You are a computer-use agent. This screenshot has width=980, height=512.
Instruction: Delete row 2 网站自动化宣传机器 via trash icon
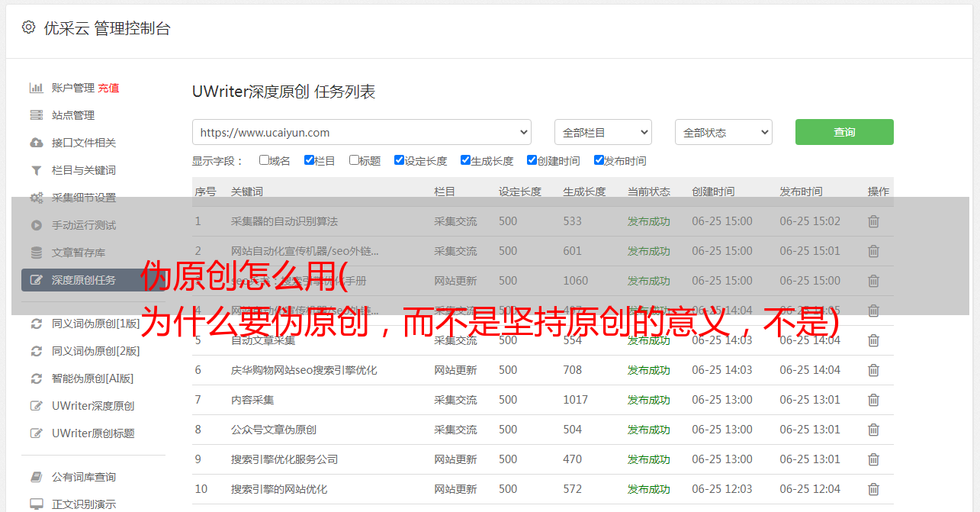(873, 251)
